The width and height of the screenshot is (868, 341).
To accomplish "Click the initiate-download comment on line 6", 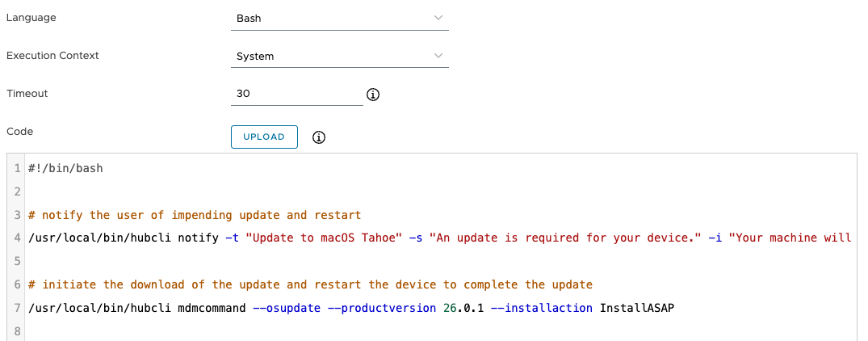I will coord(310,284).
